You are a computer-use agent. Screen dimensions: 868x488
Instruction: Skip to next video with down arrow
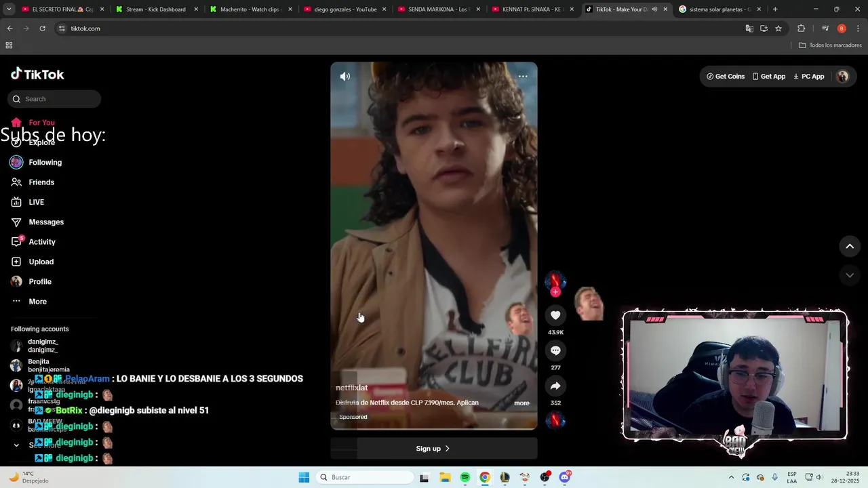coord(850,275)
